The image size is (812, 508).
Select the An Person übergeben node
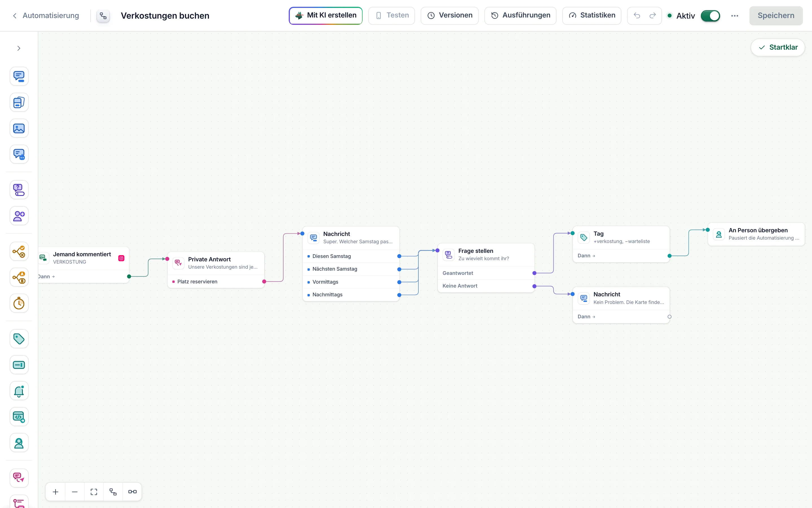pyautogui.click(x=756, y=234)
